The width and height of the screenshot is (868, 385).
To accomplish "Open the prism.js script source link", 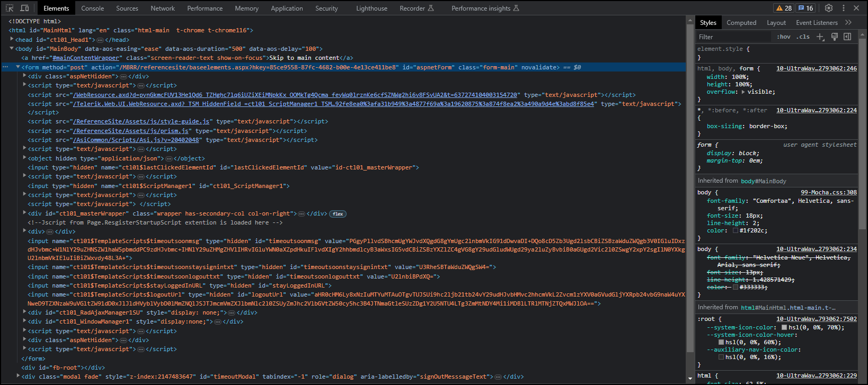I will (x=131, y=131).
